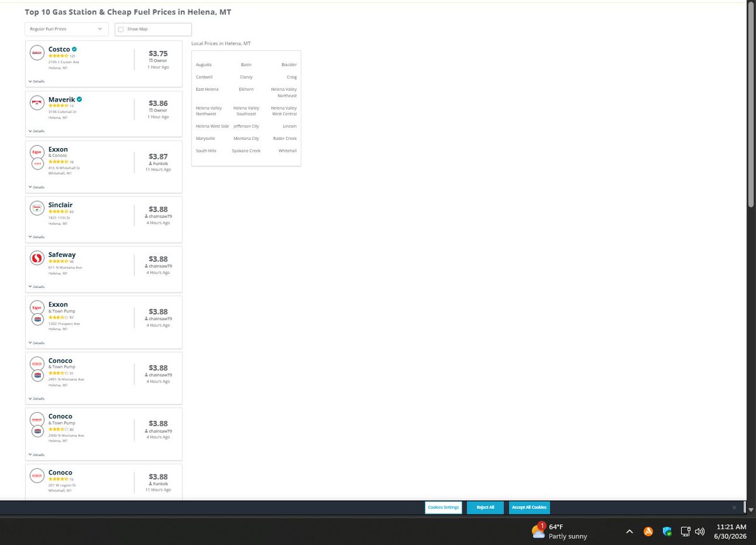Click chainsaw79 reporter on Sinclair card
The image size is (756, 545).
pos(158,216)
